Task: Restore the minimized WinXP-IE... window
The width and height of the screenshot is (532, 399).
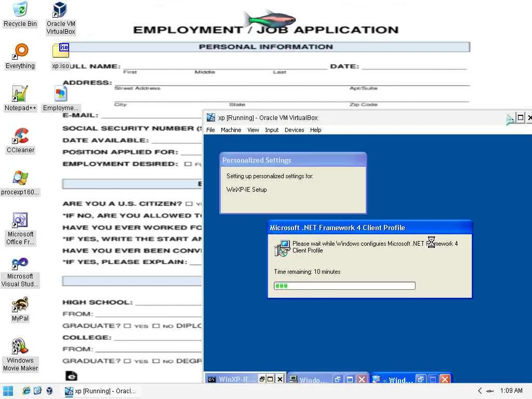Action: click(x=262, y=379)
